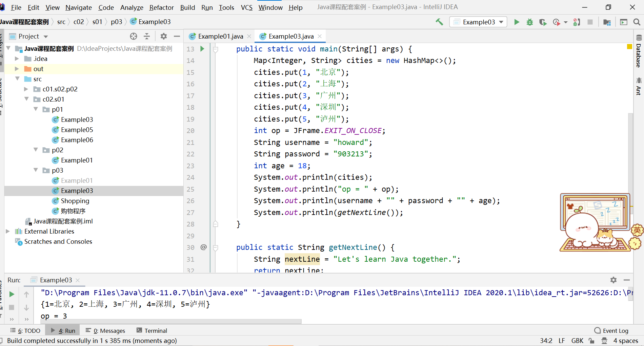The image size is (644, 346).
Task: Open the Database side panel
Action: click(639, 51)
